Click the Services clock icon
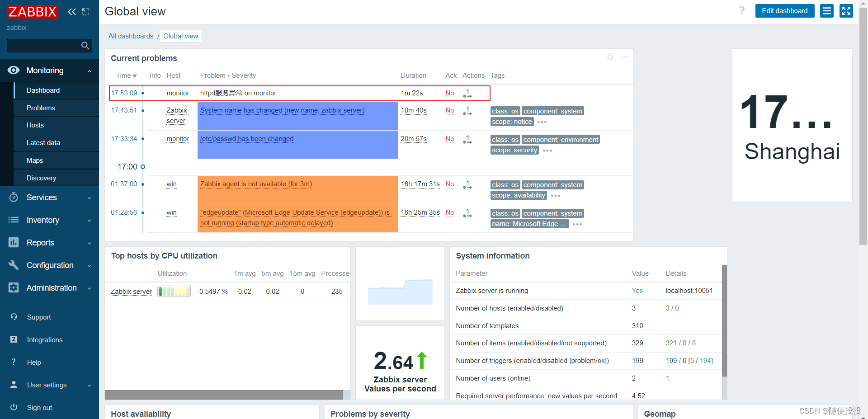 (x=14, y=197)
